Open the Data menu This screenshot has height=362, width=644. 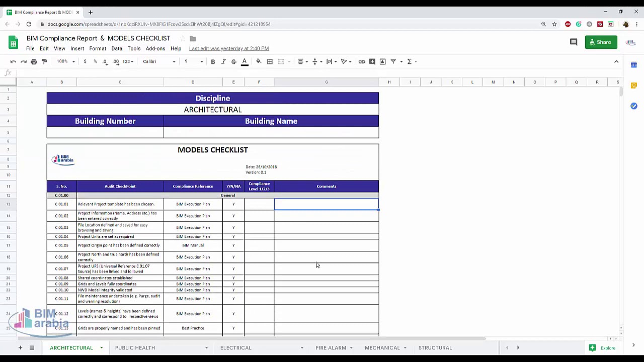(117, 48)
